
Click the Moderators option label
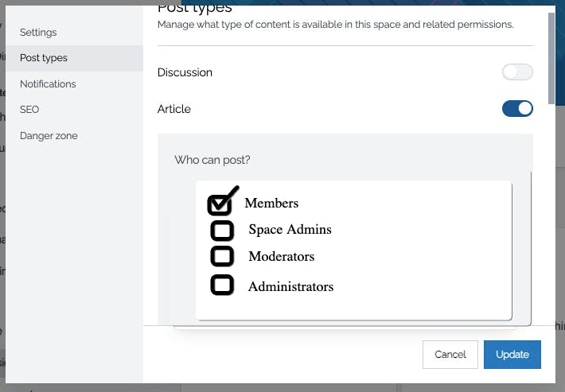coord(281,257)
